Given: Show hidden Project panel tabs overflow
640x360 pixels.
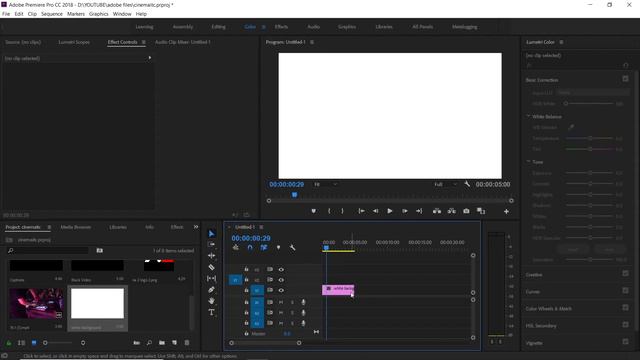Looking at the screenshot, I should (196, 227).
